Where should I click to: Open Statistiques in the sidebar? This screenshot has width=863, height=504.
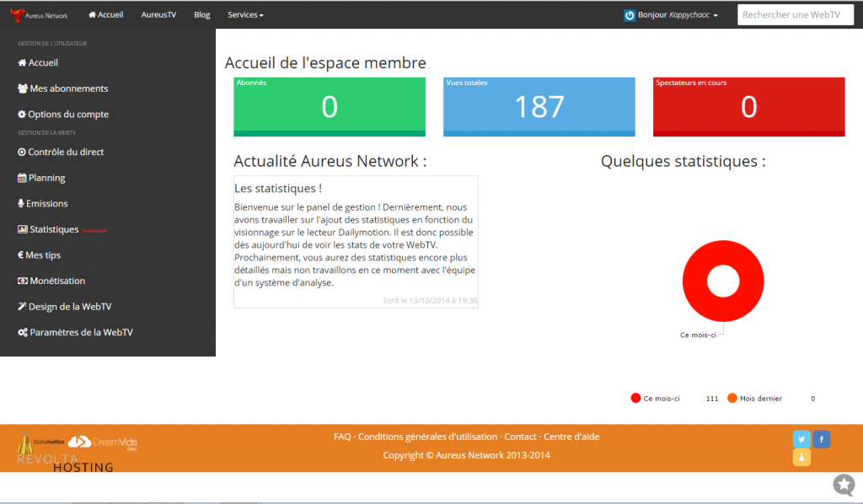pos(54,229)
